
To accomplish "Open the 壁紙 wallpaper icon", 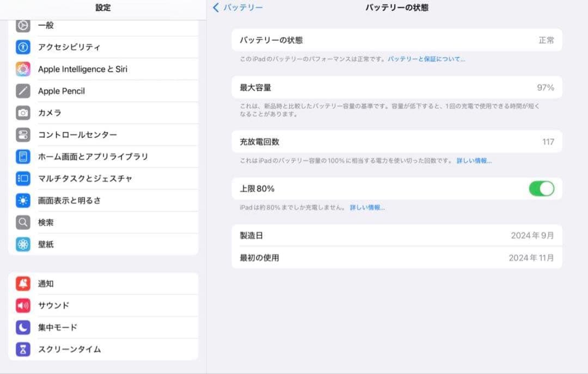I will 22,244.
